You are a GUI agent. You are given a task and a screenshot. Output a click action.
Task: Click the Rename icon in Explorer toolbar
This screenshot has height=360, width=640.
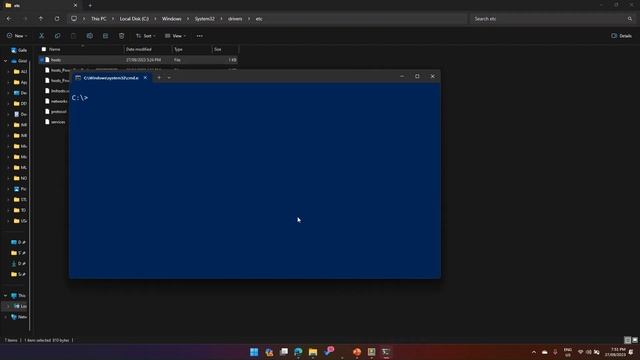(x=89, y=36)
